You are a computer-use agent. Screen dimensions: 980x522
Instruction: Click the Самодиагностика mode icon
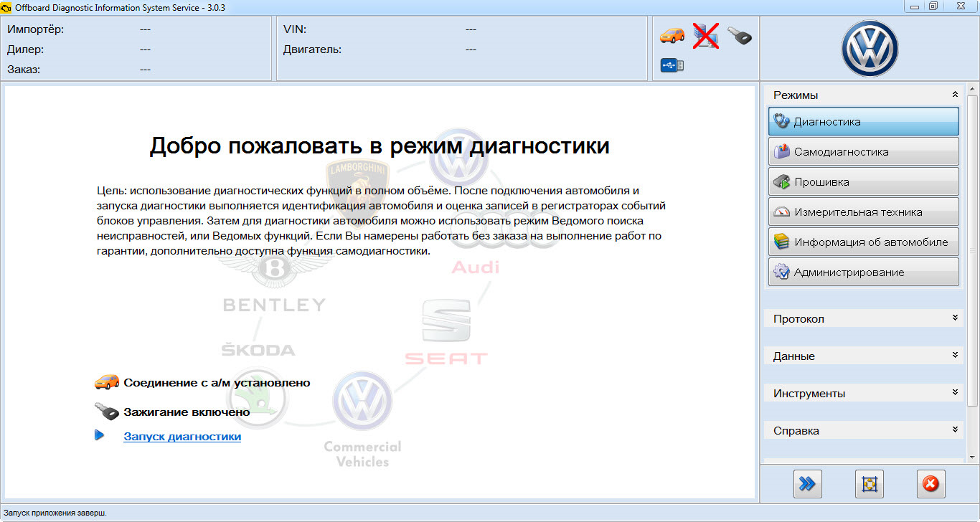[x=781, y=152]
